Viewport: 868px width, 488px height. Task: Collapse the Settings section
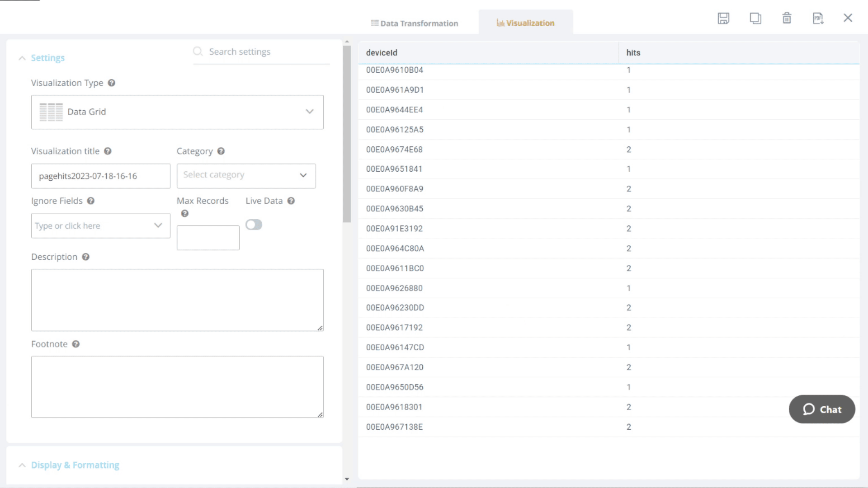pyautogui.click(x=22, y=58)
